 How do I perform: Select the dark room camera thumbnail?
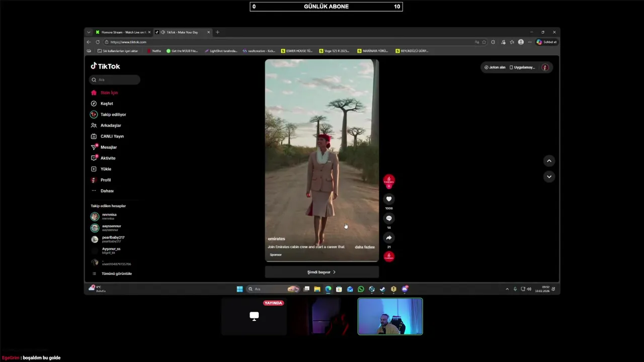pyautogui.click(x=322, y=316)
